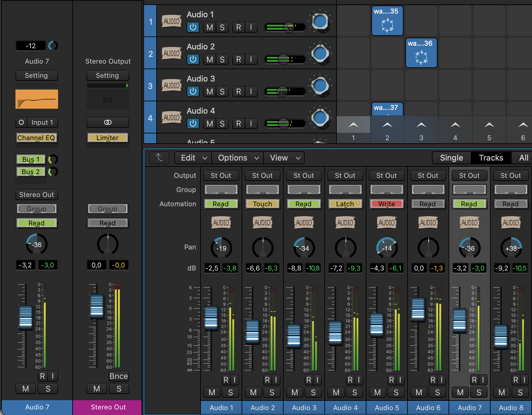Mute the Audio 5 mixer channel

point(377,392)
